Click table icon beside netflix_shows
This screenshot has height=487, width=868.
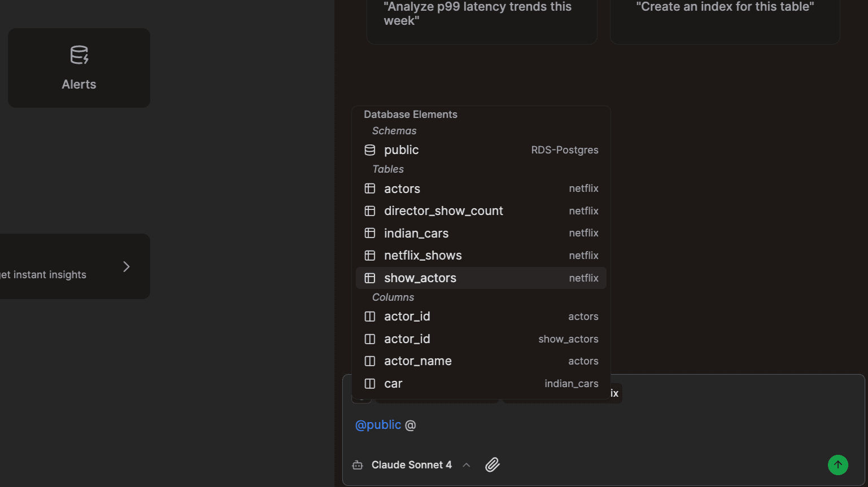coord(370,256)
